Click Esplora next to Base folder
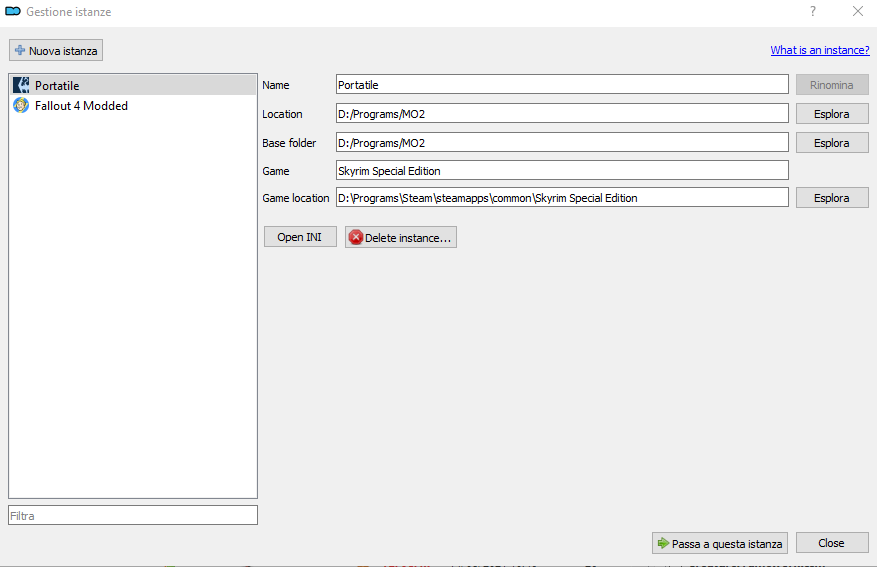877x567 pixels. pos(832,143)
